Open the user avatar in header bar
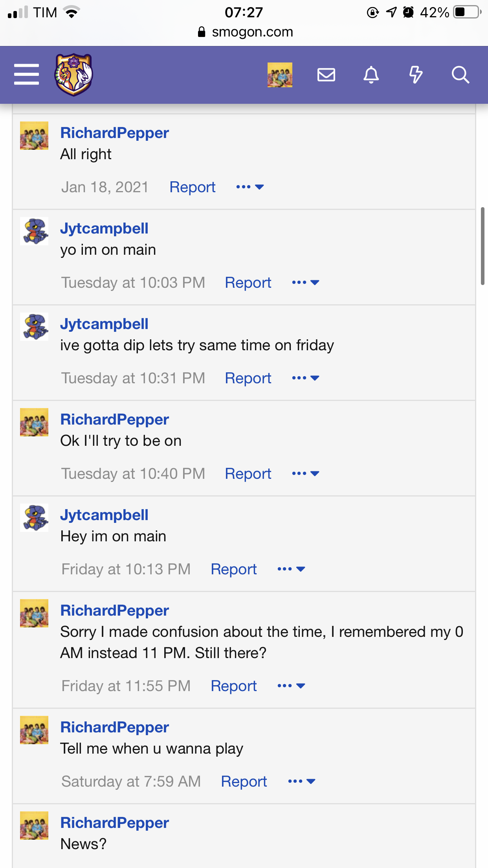488x868 pixels. pyautogui.click(x=280, y=75)
